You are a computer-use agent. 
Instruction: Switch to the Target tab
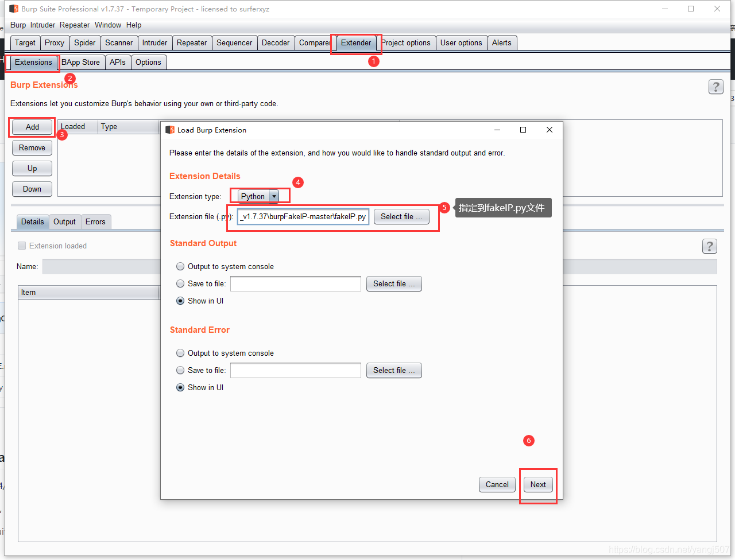click(25, 42)
